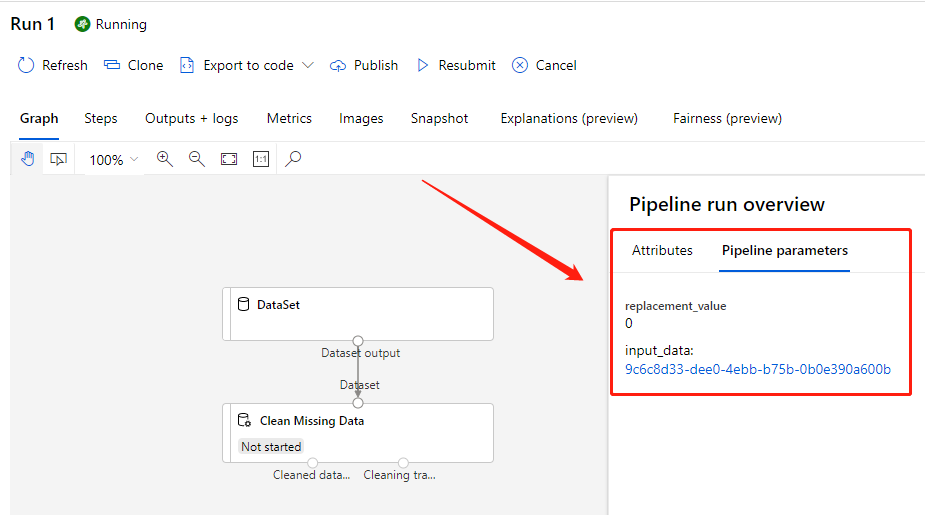Image resolution: width=925 pixels, height=515 pixels.
Task: Click the Refresh button label
Action: point(65,65)
